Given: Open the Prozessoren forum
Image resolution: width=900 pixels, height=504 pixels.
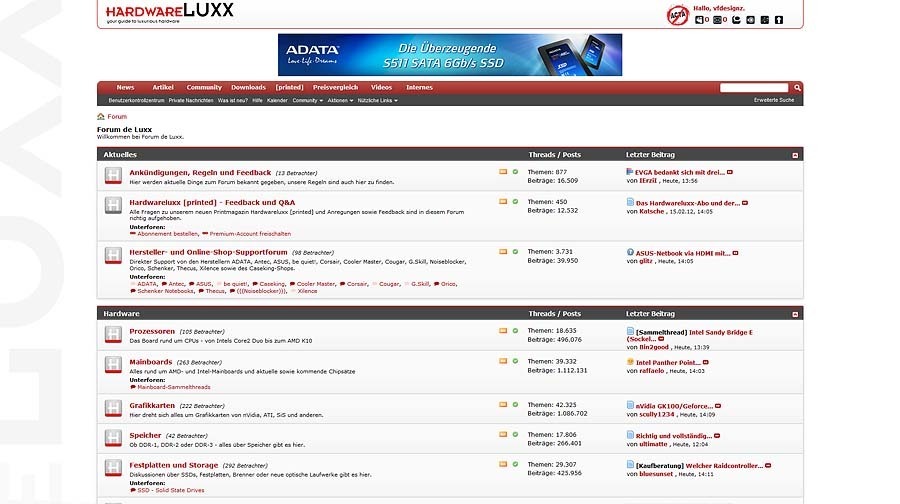Looking at the screenshot, I should 152,331.
